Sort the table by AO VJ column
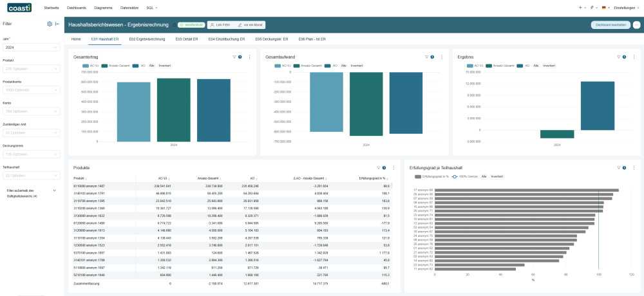The image size is (644, 296). pyautogui.click(x=164, y=179)
